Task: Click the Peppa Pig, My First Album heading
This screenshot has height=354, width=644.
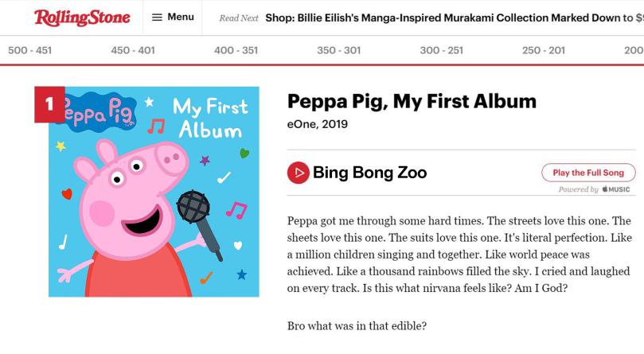Action: [412, 102]
